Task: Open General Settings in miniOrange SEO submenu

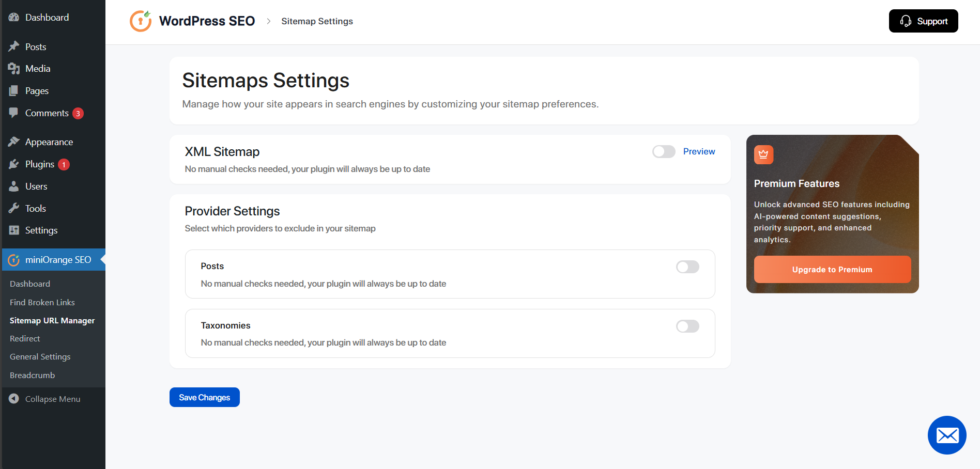Action: point(40,356)
